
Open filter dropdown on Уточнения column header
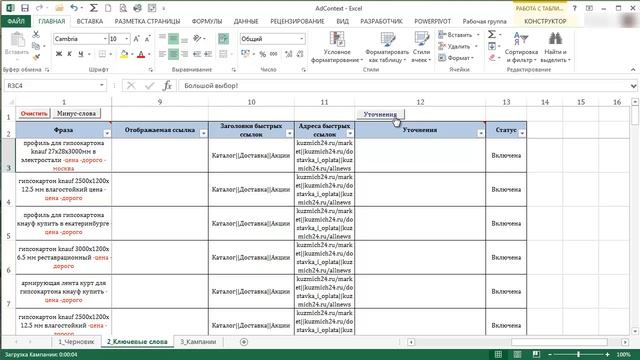481,133
